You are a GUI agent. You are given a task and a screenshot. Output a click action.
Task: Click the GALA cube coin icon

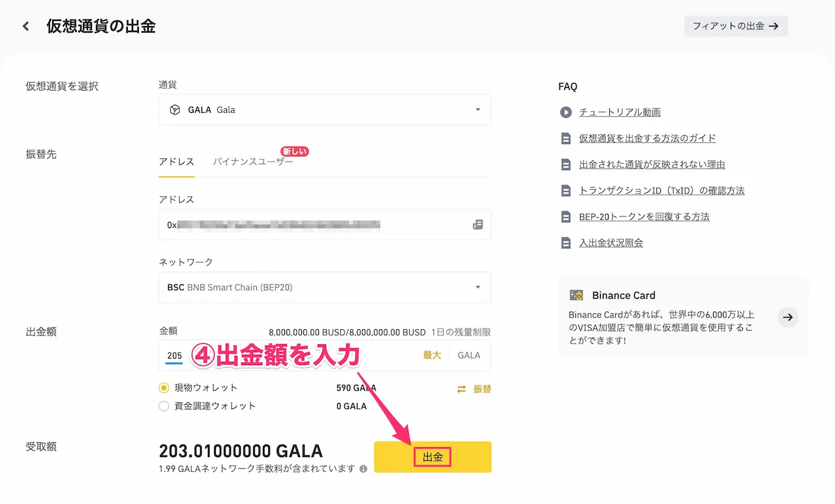[x=175, y=110]
